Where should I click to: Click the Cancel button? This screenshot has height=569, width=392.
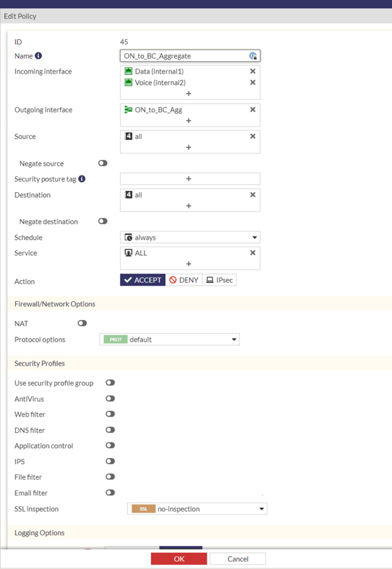point(237,558)
